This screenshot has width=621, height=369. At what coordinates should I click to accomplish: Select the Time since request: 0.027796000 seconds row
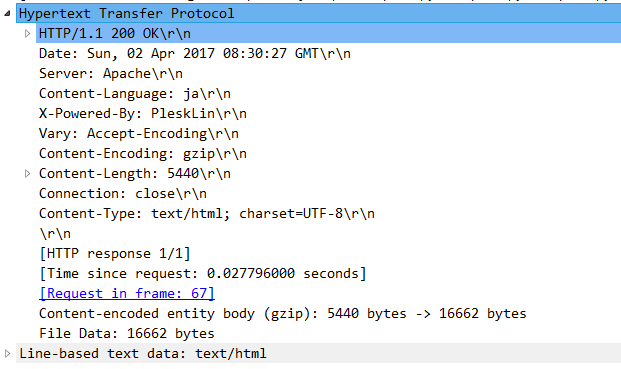[203, 274]
